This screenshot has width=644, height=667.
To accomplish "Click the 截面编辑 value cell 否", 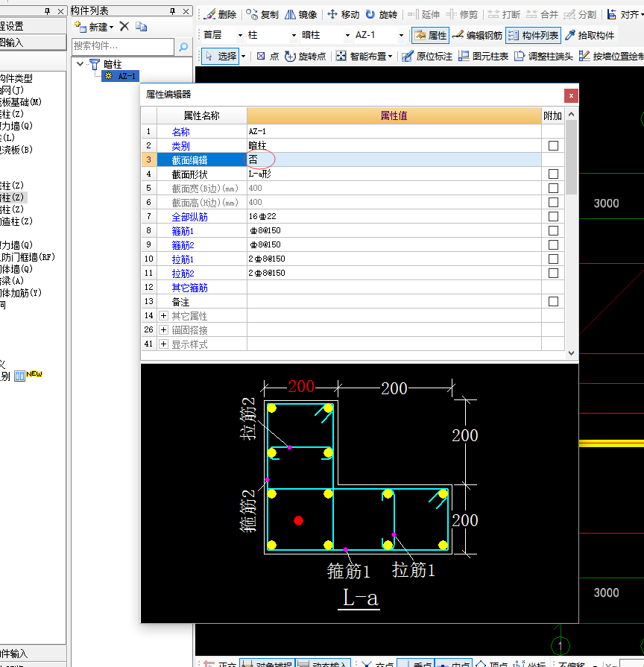I will 394,159.
